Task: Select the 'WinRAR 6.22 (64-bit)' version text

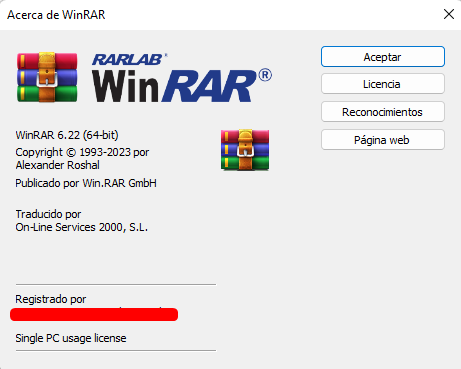Action: 67,135
